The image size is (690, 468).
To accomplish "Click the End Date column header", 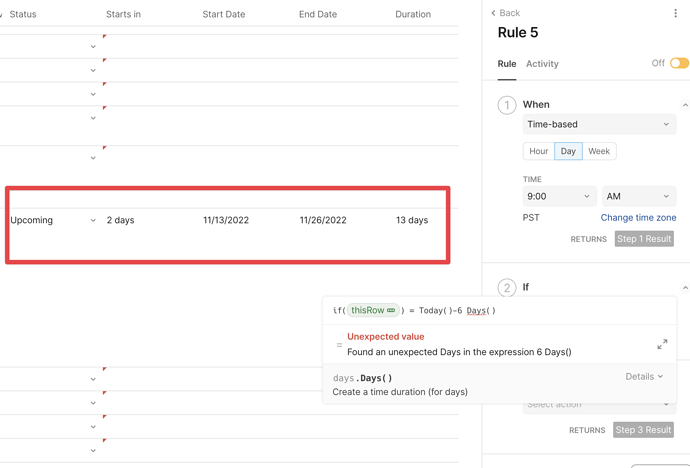I will pyautogui.click(x=318, y=15).
